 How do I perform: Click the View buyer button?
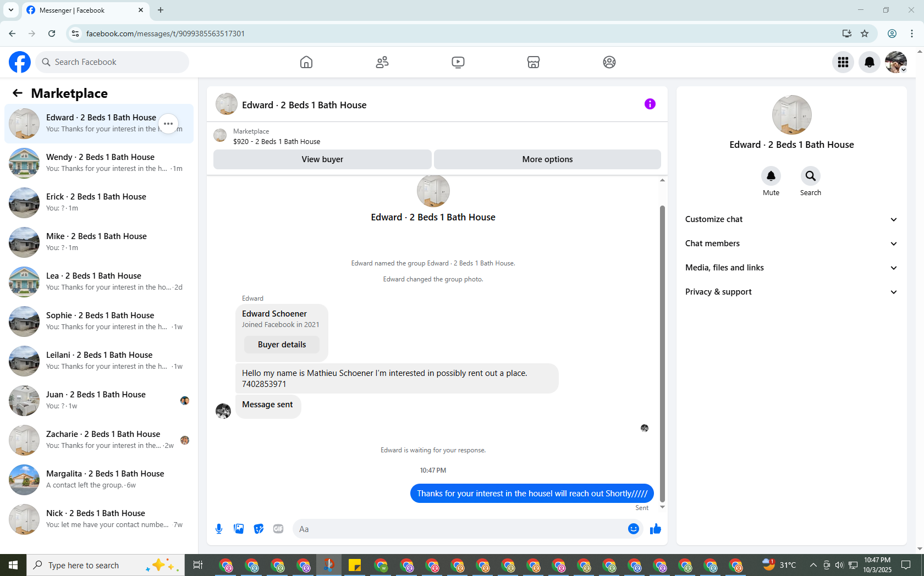coord(322,159)
